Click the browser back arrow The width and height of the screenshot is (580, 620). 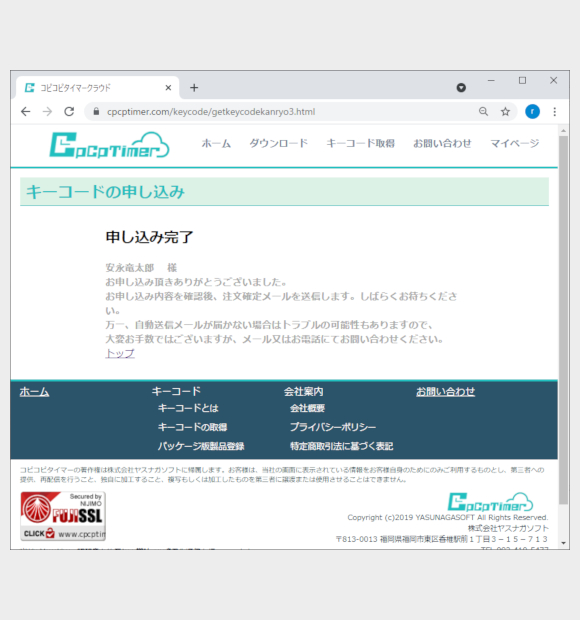26,112
